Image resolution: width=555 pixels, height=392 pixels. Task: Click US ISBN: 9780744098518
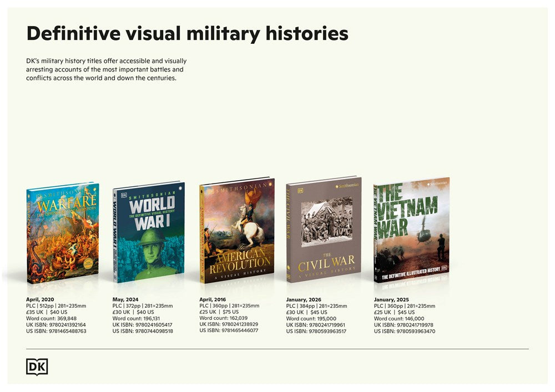coord(143,331)
